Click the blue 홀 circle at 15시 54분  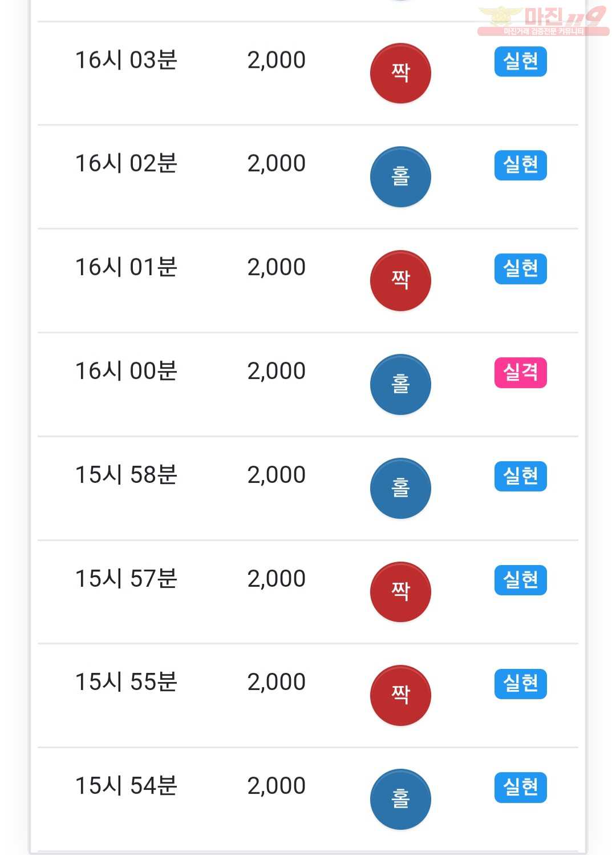click(400, 800)
